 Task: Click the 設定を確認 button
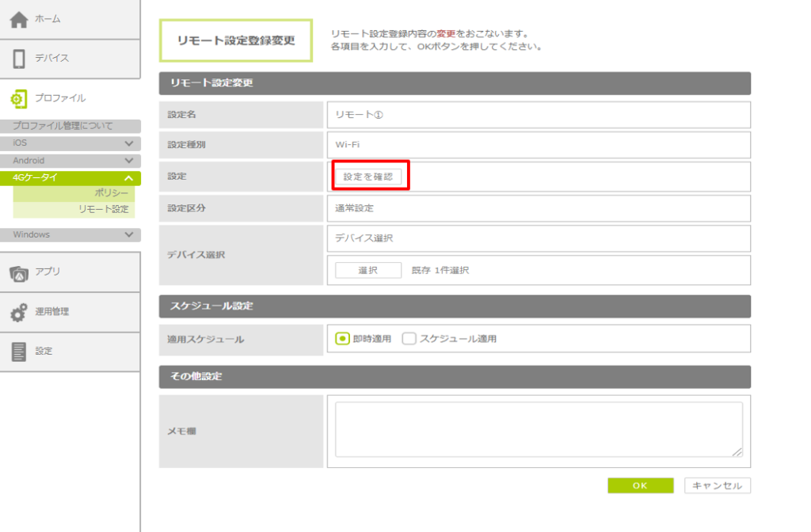pyautogui.click(x=368, y=177)
